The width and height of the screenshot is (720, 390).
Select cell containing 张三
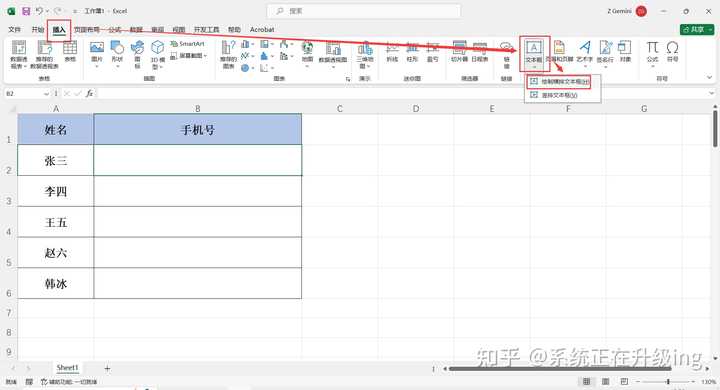coord(56,160)
